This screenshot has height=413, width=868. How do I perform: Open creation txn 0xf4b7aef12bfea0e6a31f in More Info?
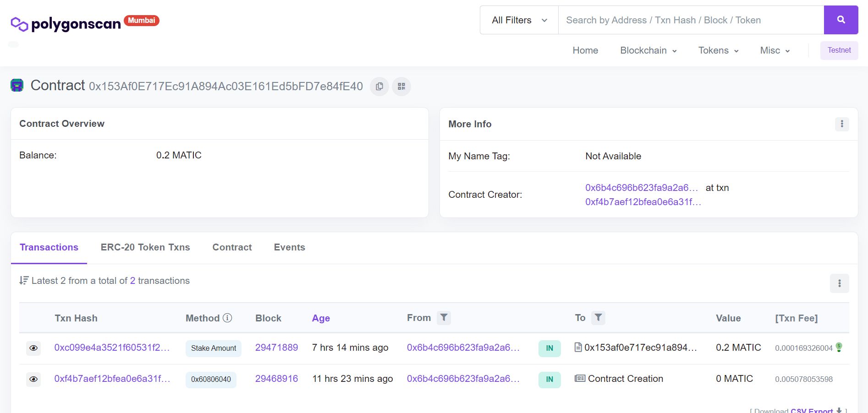643,202
